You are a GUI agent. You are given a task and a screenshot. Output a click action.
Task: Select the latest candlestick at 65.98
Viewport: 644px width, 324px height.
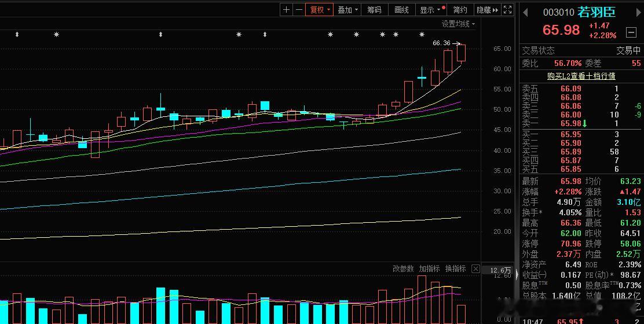tap(461, 53)
